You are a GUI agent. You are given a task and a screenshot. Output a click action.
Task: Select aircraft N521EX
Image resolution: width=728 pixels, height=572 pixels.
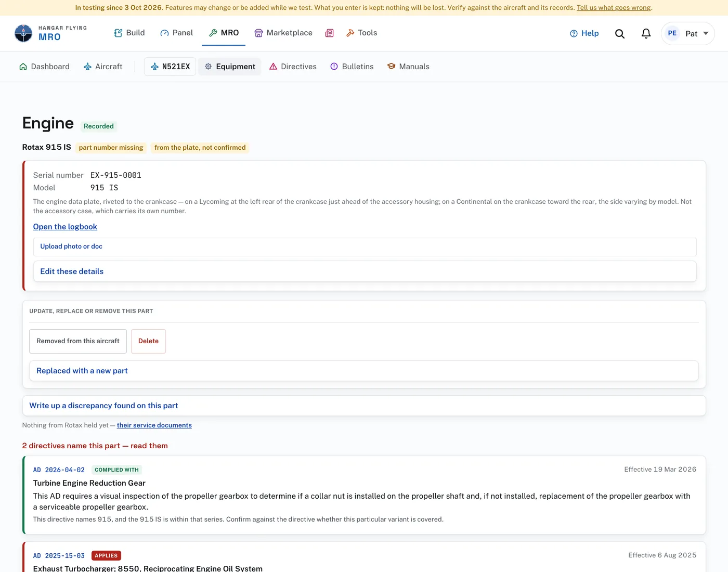[x=170, y=67]
